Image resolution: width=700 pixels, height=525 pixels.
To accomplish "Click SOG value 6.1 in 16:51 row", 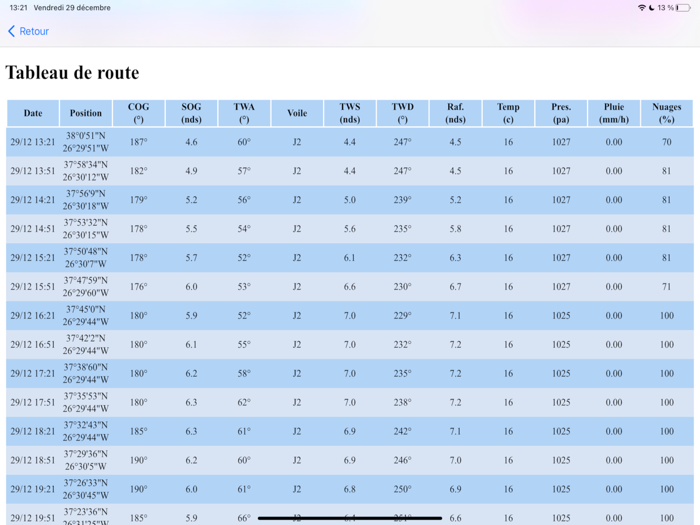I will tap(191, 345).
